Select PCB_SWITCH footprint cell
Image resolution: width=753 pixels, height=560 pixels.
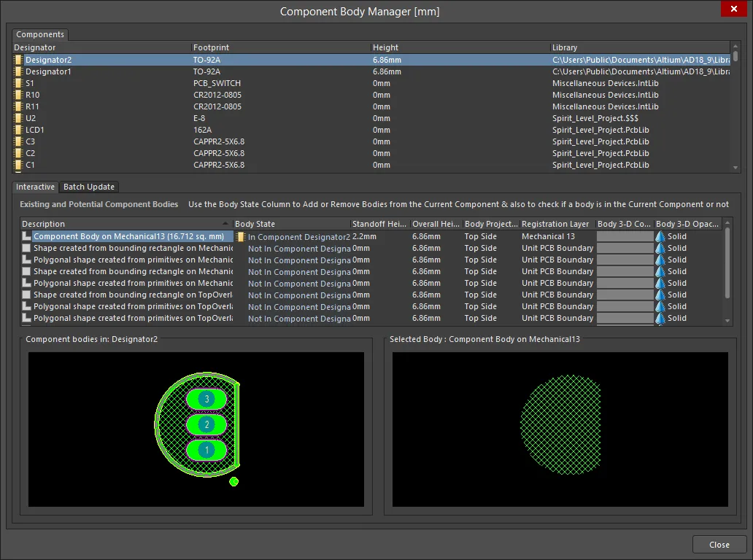[x=217, y=83]
